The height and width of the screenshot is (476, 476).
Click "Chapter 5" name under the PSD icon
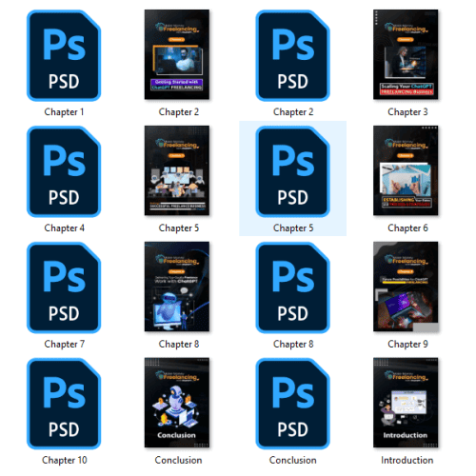[293, 228]
